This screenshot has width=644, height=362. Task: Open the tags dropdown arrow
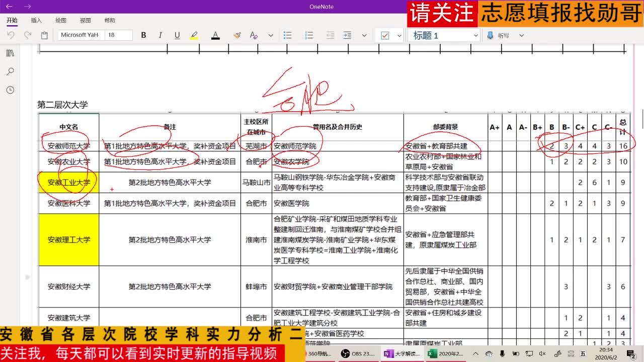click(x=399, y=35)
